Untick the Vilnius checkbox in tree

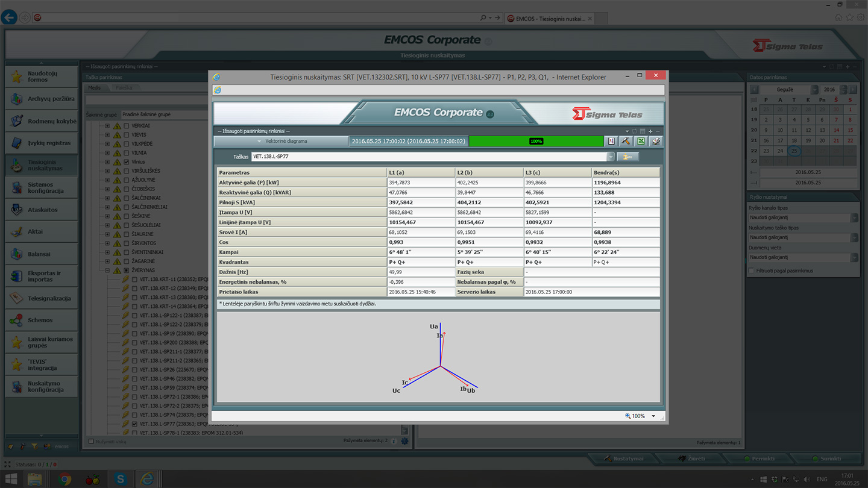(126, 162)
